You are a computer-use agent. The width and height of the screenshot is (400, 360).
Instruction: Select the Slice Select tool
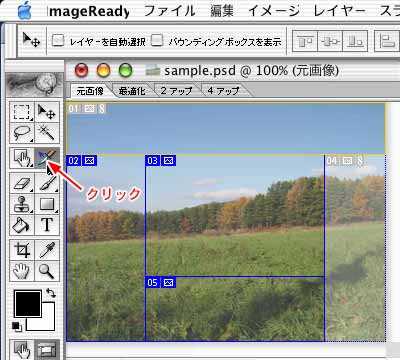tap(47, 158)
